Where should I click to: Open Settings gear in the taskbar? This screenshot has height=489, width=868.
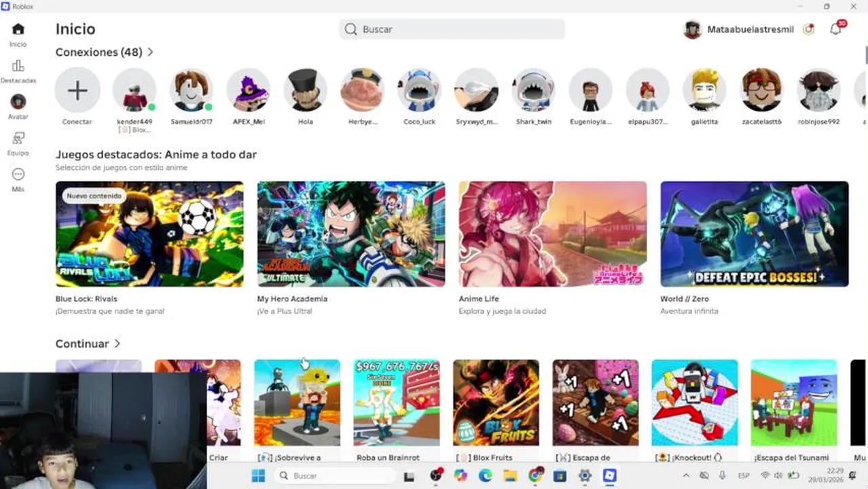click(x=585, y=475)
